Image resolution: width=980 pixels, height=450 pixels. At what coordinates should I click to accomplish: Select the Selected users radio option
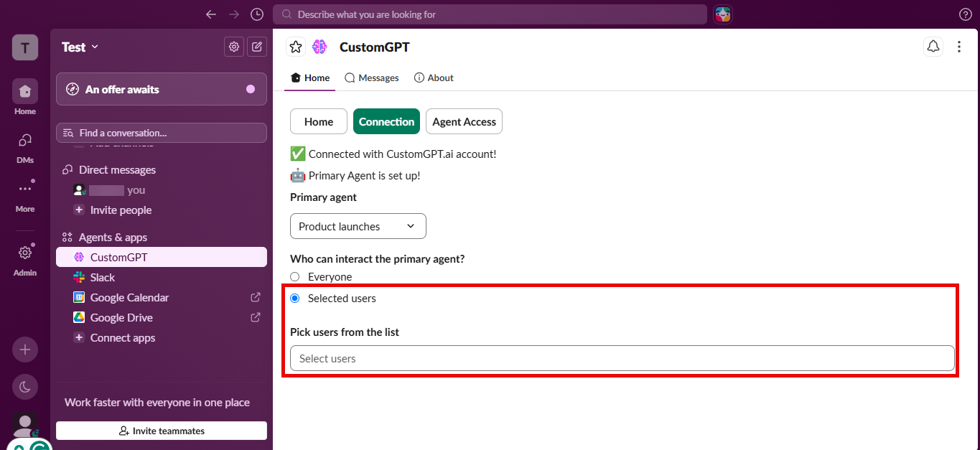point(294,298)
